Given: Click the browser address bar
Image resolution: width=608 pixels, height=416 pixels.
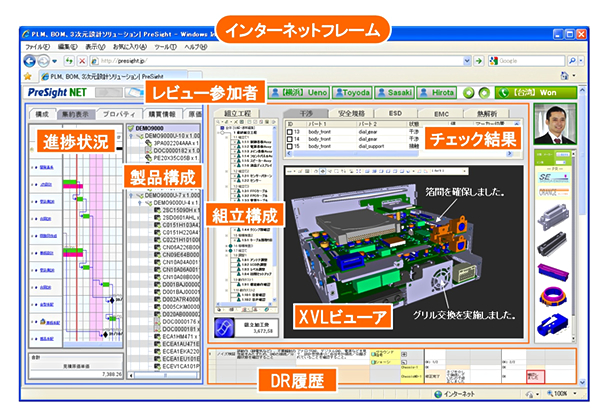Looking at the screenshot, I should [281, 60].
